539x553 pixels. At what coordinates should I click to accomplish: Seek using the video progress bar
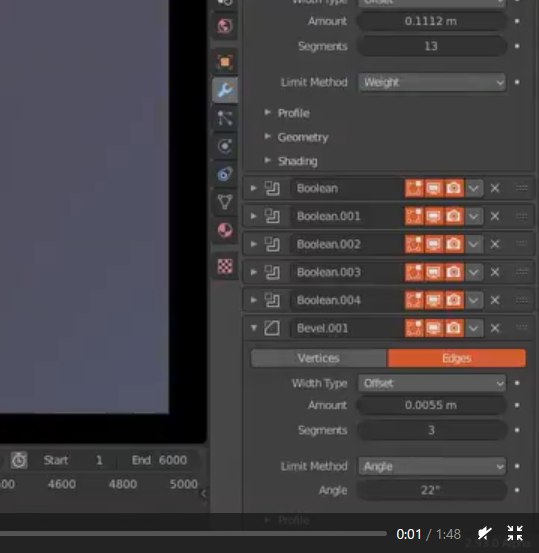(x=193, y=534)
